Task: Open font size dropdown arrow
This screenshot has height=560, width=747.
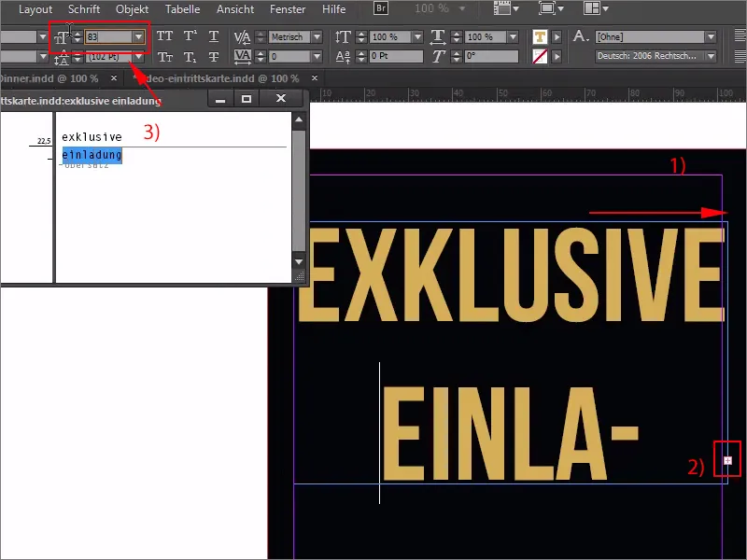Action: tap(138, 36)
